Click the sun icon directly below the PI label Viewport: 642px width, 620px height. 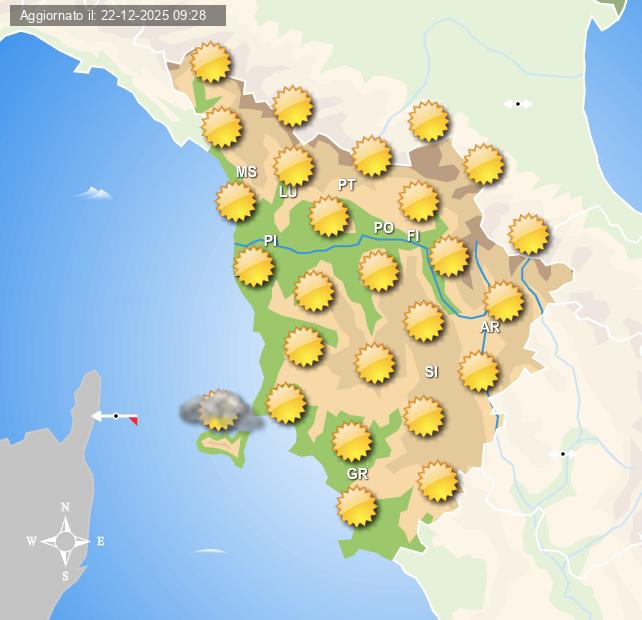254,266
